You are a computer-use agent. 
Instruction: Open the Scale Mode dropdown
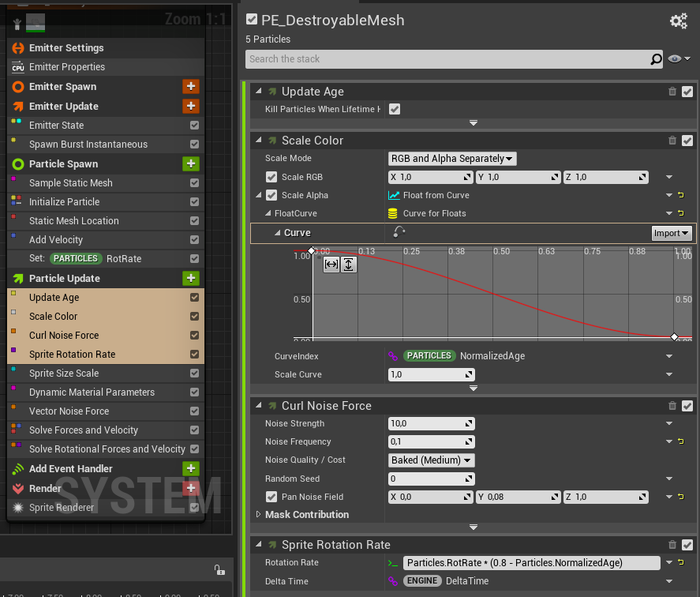(x=452, y=159)
